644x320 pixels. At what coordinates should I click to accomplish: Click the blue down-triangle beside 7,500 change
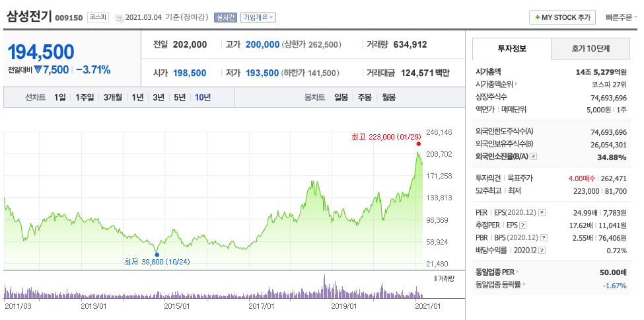(38, 70)
